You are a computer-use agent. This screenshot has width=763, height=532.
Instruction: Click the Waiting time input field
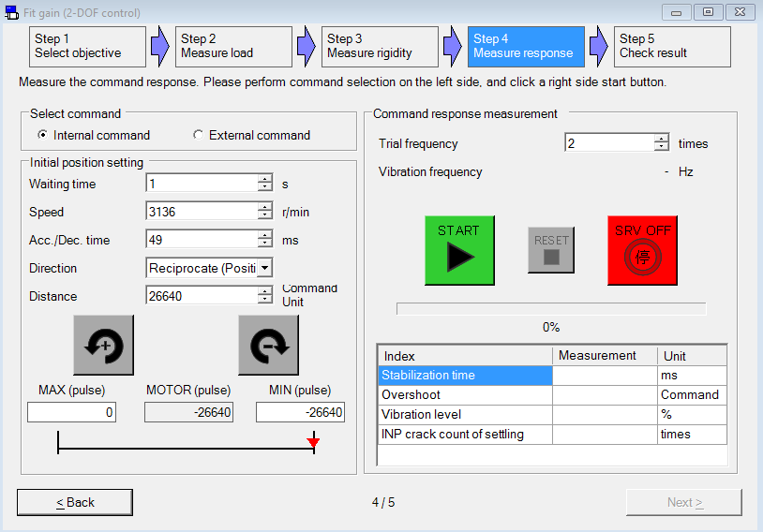click(x=202, y=184)
